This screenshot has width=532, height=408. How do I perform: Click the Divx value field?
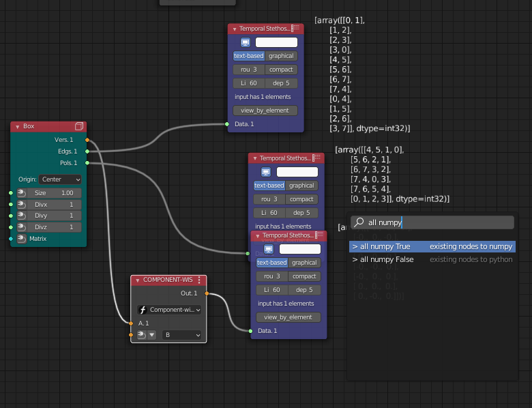(54, 205)
